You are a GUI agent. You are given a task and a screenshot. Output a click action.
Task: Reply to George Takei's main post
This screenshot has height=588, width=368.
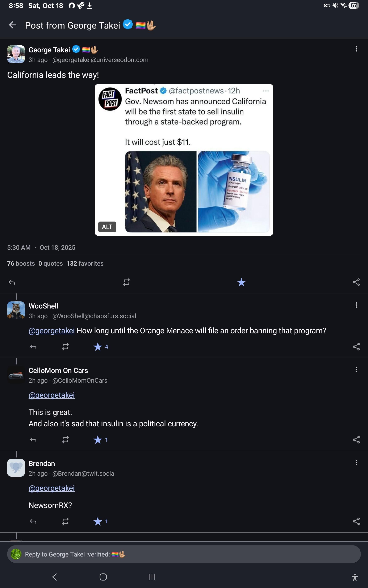pyautogui.click(x=12, y=282)
